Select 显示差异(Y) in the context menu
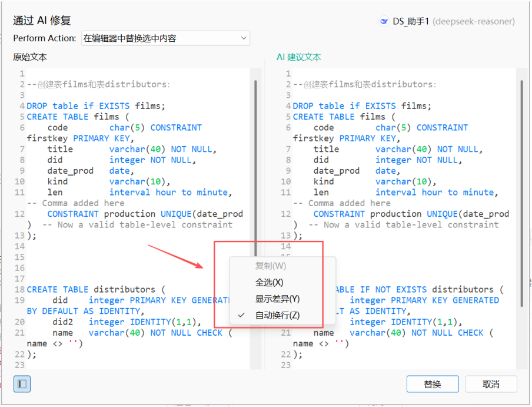The height and width of the screenshot is (407, 532). click(277, 299)
